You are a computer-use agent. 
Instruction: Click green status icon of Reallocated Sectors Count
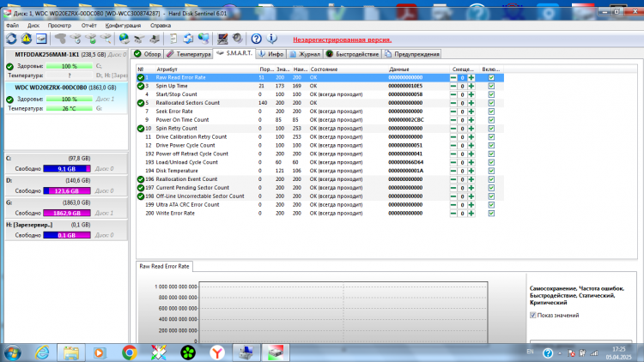[x=141, y=103]
